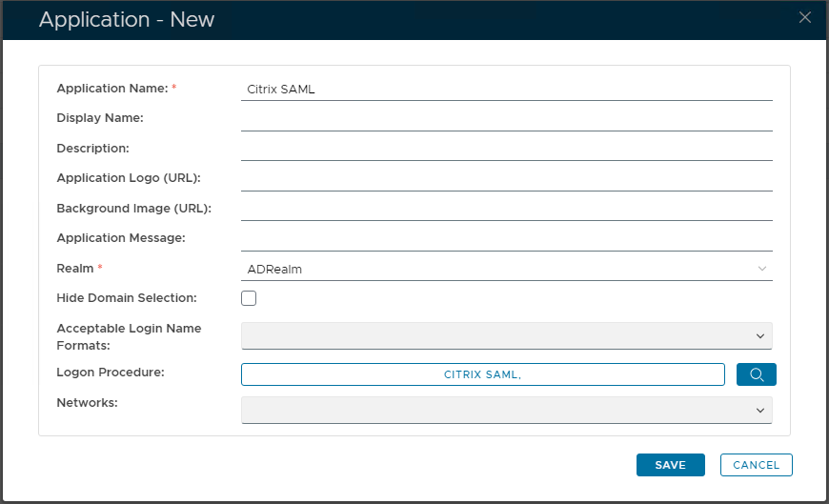Image resolution: width=829 pixels, height=504 pixels.
Task: Close the Application - New dialog with X
Action: point(805,17)
